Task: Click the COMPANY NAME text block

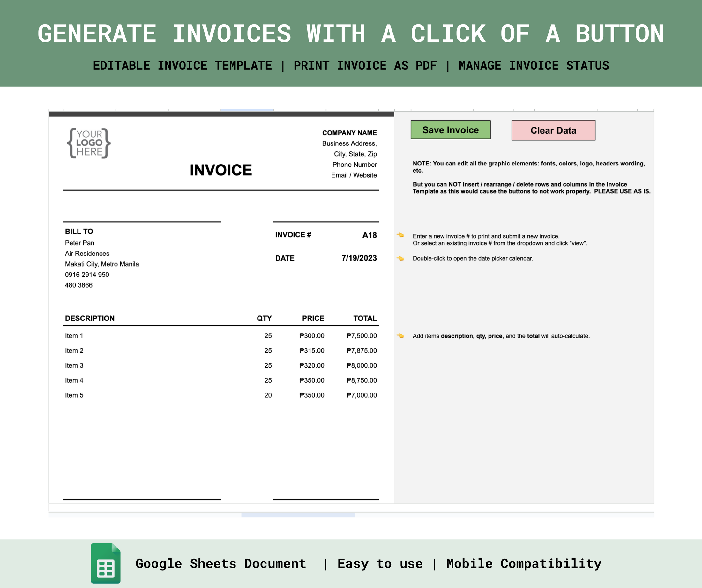Action: click(349, 133)
